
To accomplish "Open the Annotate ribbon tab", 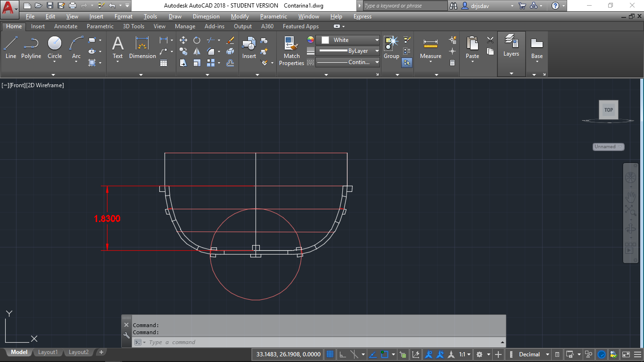I will (x=66, y=26).
